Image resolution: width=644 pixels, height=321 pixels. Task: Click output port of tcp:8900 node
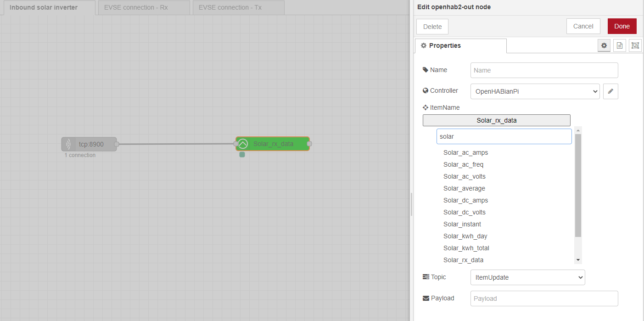tap(117, 144)
